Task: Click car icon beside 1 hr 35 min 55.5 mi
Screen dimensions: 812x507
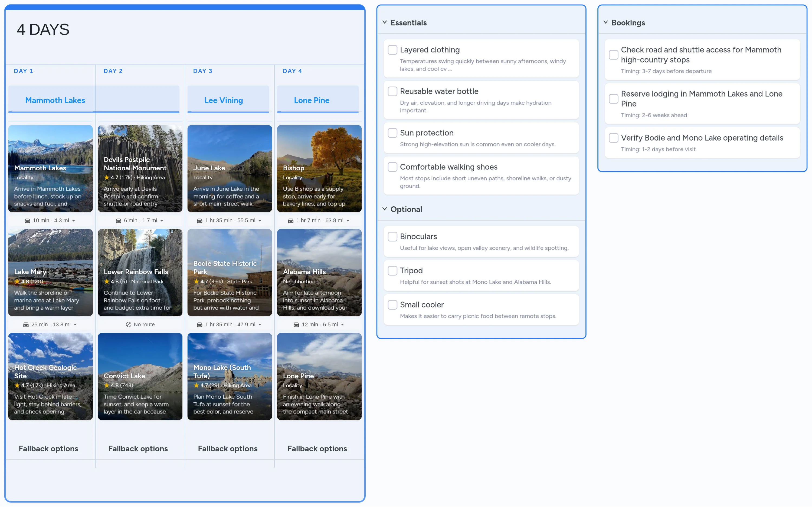Action: [x=200, y=221]
